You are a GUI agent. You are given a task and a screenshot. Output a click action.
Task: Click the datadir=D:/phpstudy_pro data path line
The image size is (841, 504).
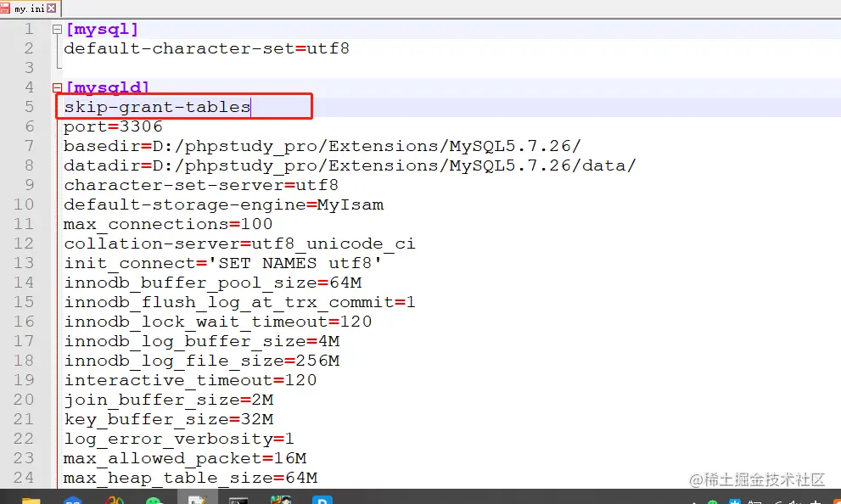(x=350, y=165)
